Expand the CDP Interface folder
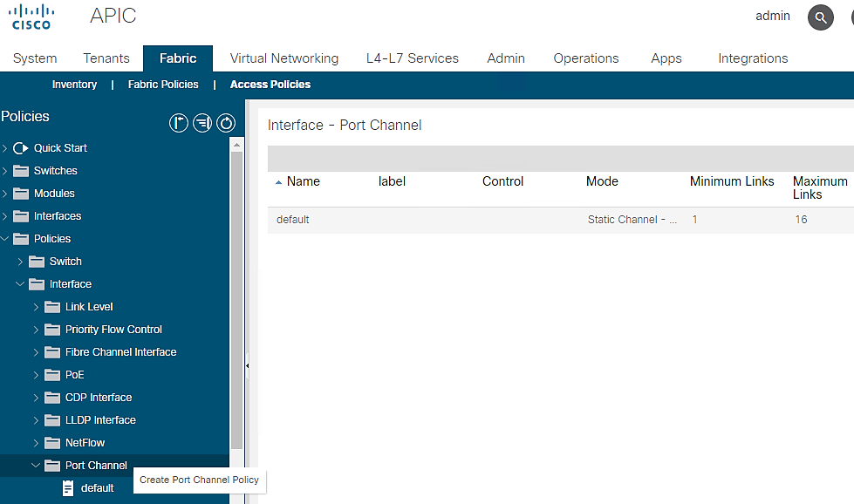Screen dimensions: 854x504 pyautogui.click(x=36, y=398)
